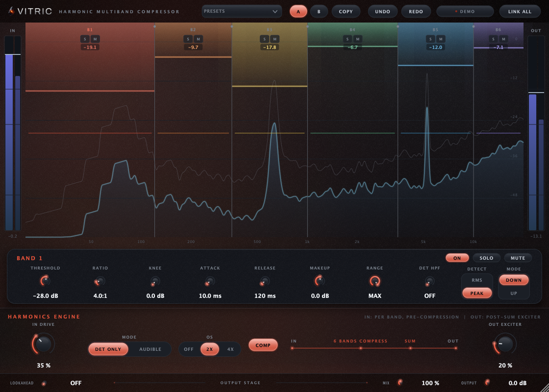Toggle the Comp button
Screen dimensions: 549x392
point(263,345)
